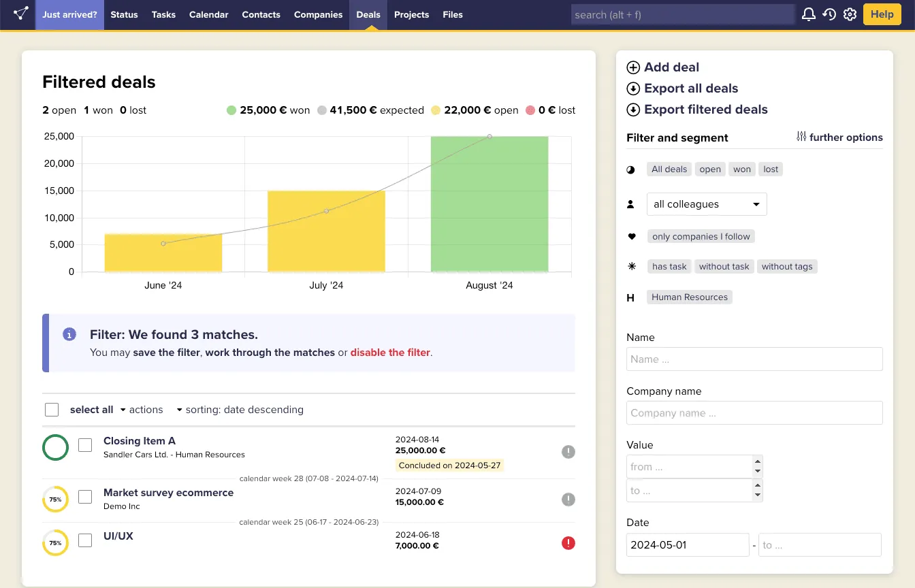Image resolution: width=915 pixels, height=588 pixels.
Task: Click the disable the filter link
Action: point(390,353)
